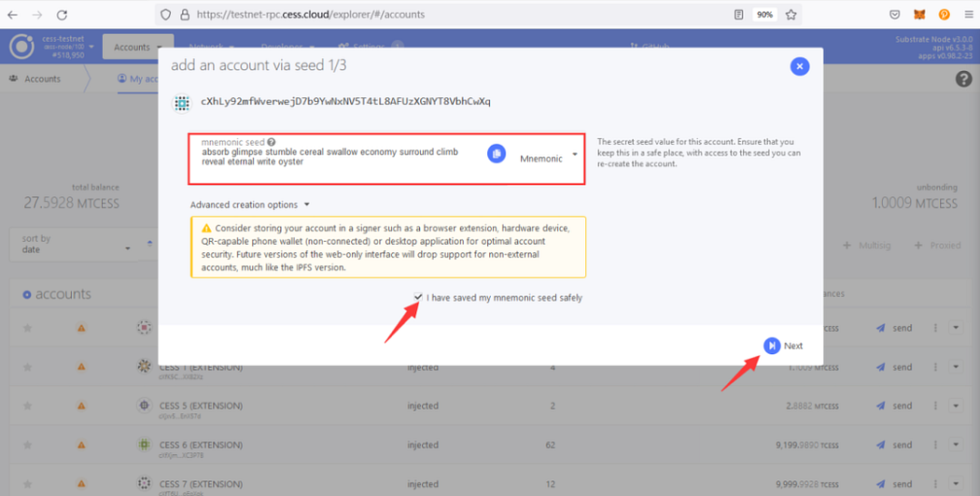Click the unbonding 1.0009 MTCESS value

[x=915, y=204]
